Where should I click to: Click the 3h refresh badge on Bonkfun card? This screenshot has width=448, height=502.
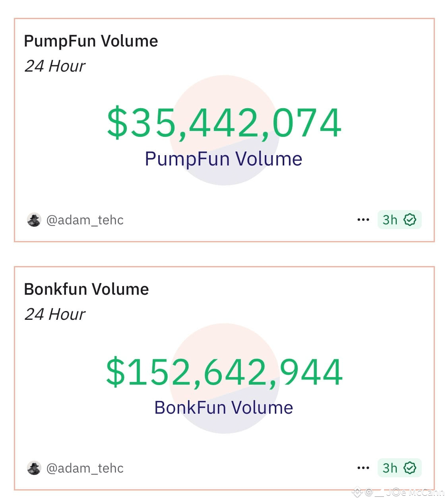(x=400, y=468)
